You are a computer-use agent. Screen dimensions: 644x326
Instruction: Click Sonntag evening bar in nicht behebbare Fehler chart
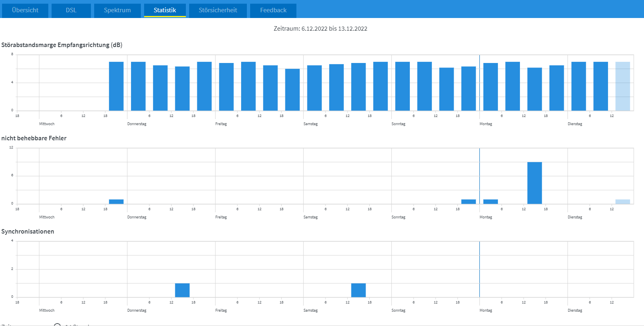pos(469,202)
